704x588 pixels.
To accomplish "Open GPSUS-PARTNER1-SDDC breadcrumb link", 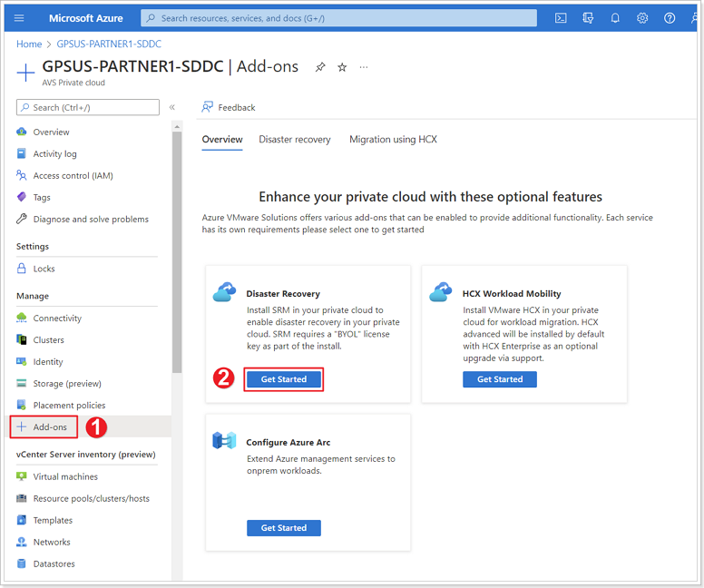I will pyautogui.click(x=109, y=44).
